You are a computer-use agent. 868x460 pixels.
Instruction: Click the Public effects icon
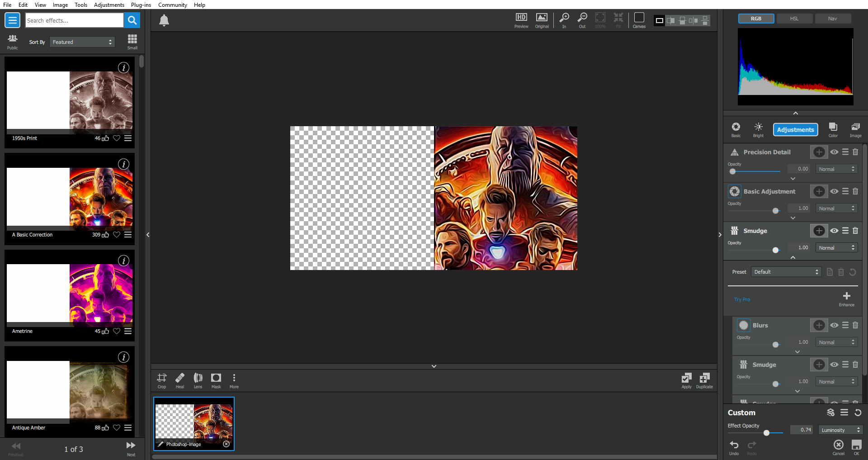13,41
